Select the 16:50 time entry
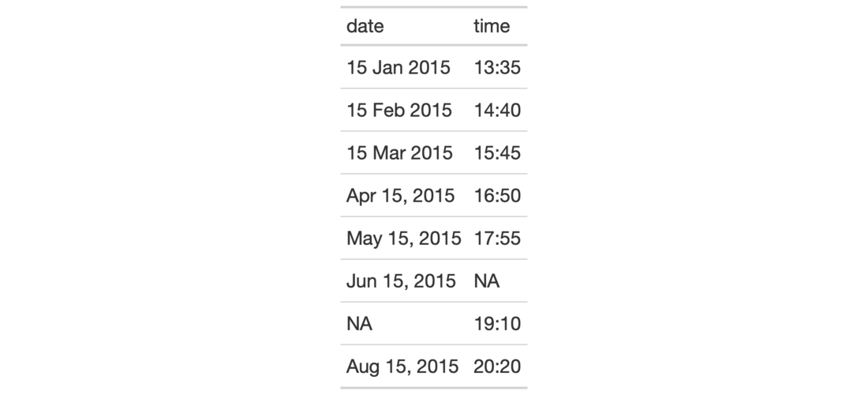 tap(497, 195)
